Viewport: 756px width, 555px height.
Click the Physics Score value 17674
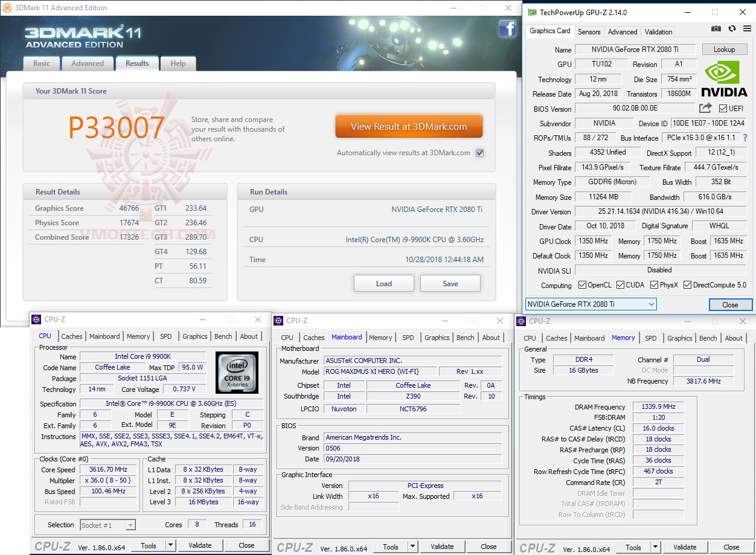129,223
